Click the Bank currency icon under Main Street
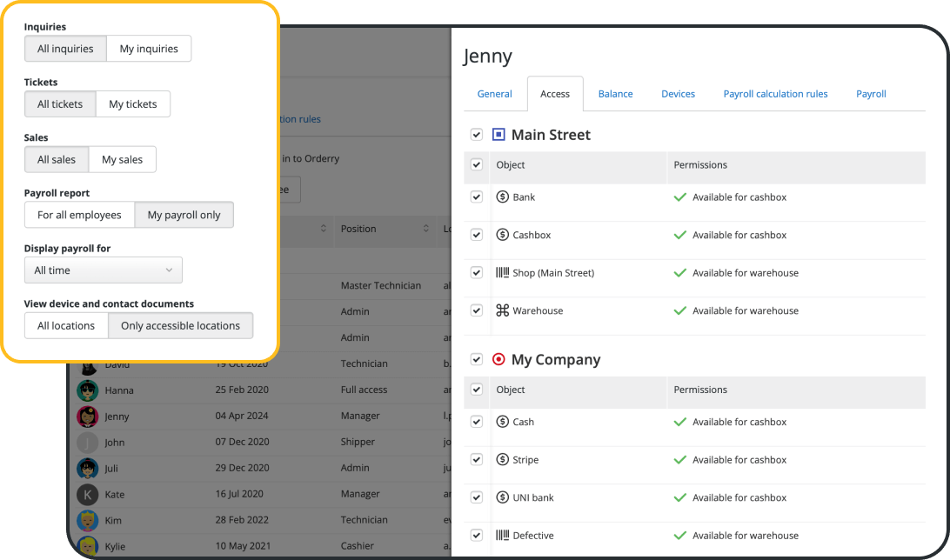This screenshot has height=560, width=950. tap(503, 197)
